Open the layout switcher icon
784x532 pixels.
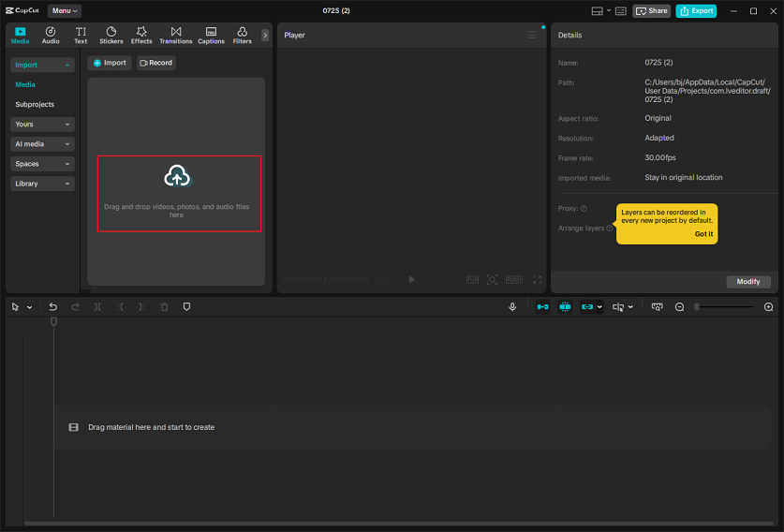tap(597, 11)
